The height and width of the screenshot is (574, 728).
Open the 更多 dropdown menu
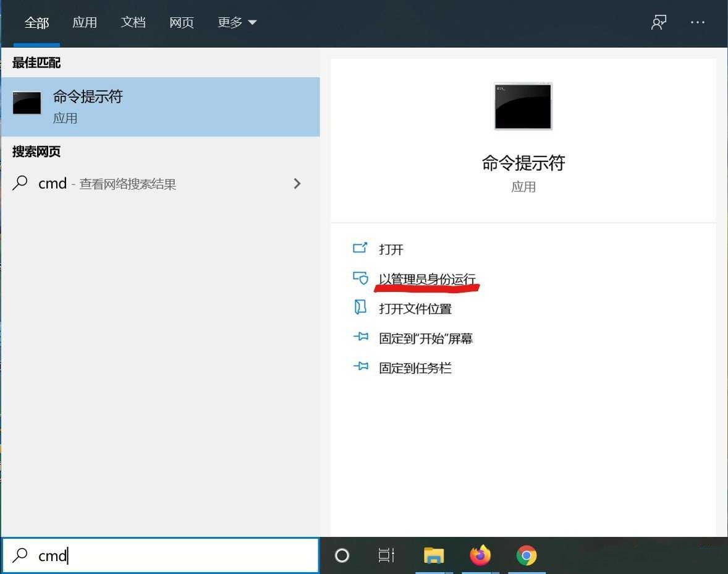237,22
